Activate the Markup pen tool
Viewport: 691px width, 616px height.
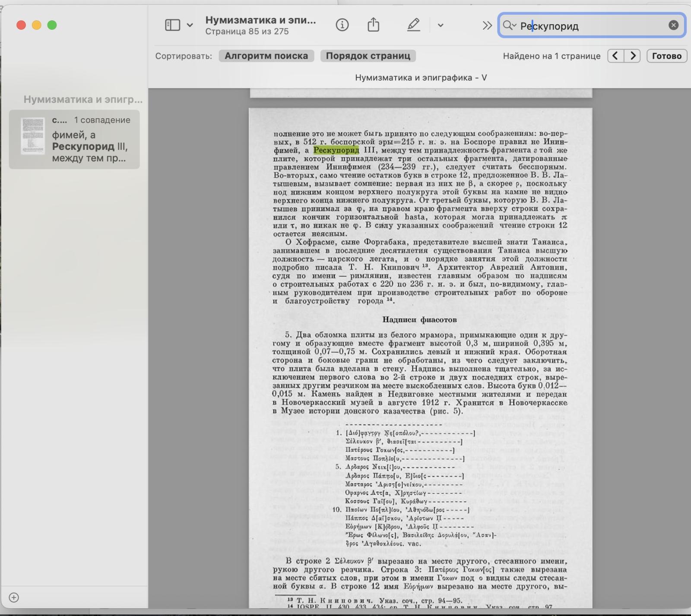tap(413, 25)
